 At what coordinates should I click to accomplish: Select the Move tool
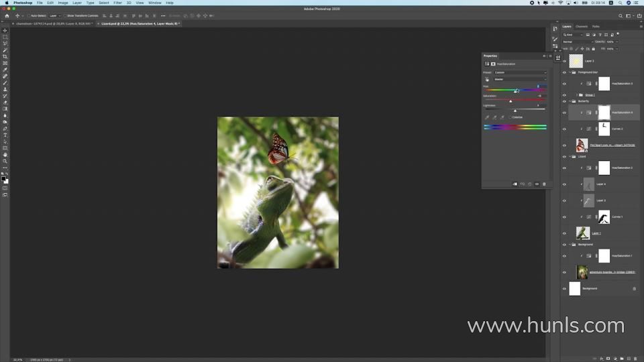coord(5,31)
